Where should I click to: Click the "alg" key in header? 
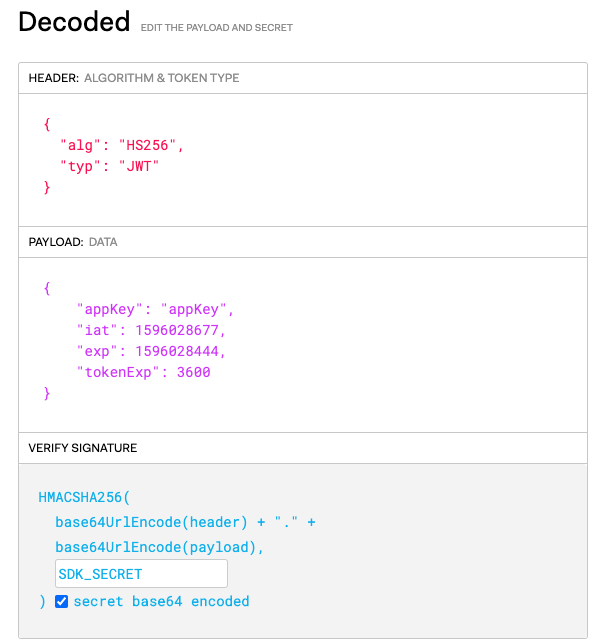tap(79, 145)
